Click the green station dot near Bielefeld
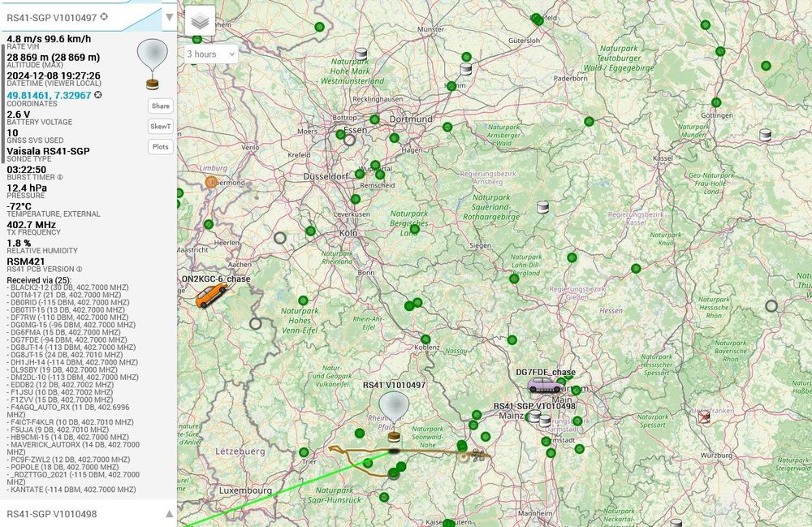The width and height of the screenshot is (812, 527). coord(538,19)
